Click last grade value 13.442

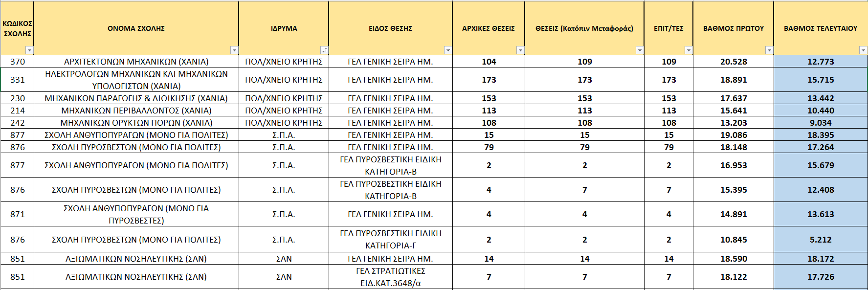821,98
